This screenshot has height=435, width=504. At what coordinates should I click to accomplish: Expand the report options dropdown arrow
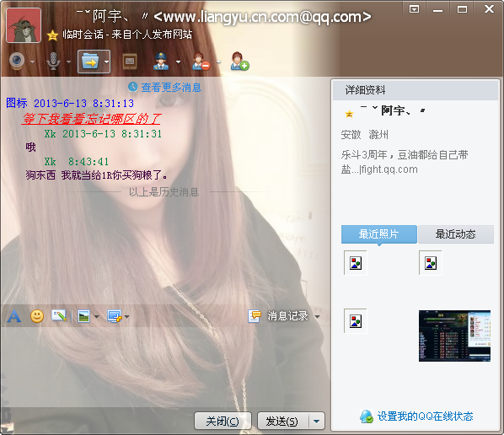178,62
